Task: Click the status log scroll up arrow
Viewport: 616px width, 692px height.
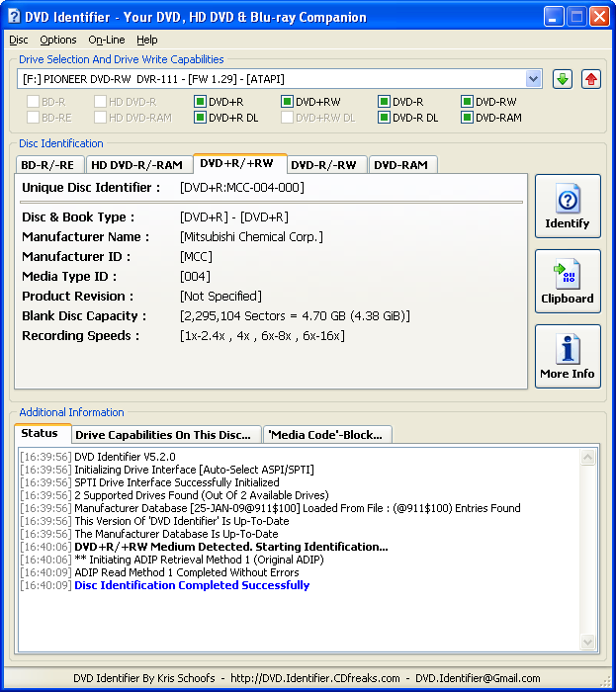Action: (x=587, y=457)
